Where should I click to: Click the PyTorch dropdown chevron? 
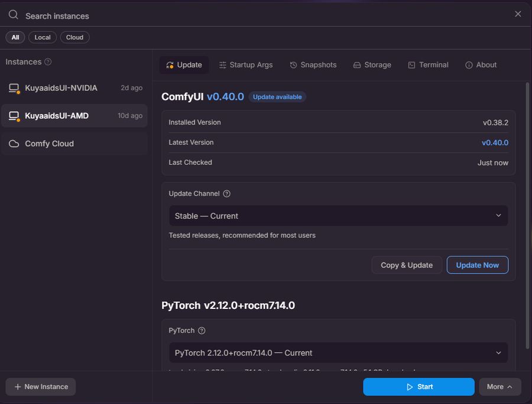(498, 353)
